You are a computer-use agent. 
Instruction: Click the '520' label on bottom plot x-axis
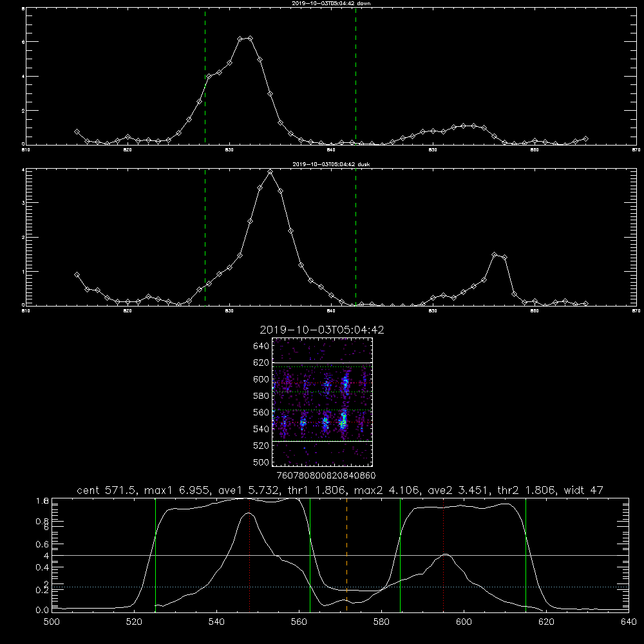(134, 622)
